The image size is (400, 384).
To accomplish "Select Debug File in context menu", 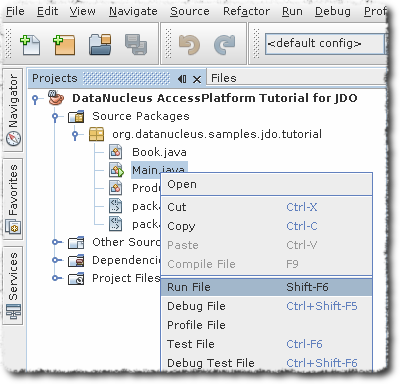I will pyautogui.click(x=266, y=306).
